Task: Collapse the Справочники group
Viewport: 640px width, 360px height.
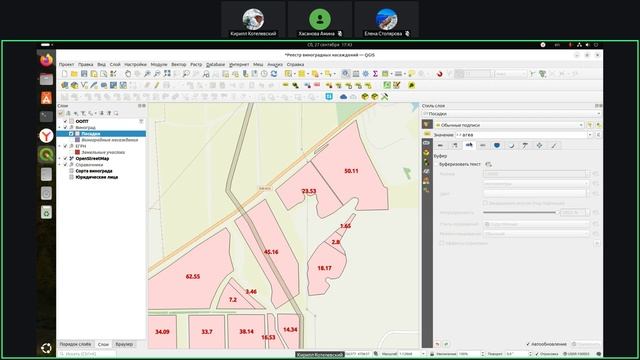Action: click(x=60, y=164)
